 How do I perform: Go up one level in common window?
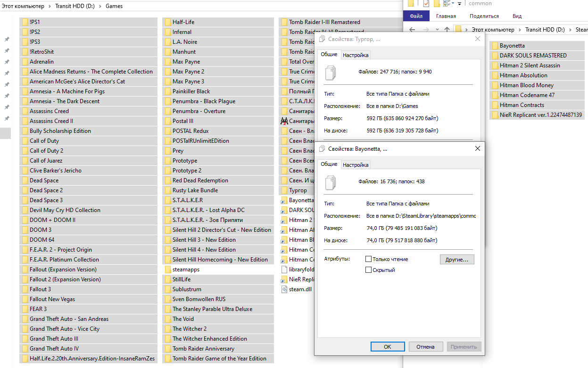(x=447, y=29)
